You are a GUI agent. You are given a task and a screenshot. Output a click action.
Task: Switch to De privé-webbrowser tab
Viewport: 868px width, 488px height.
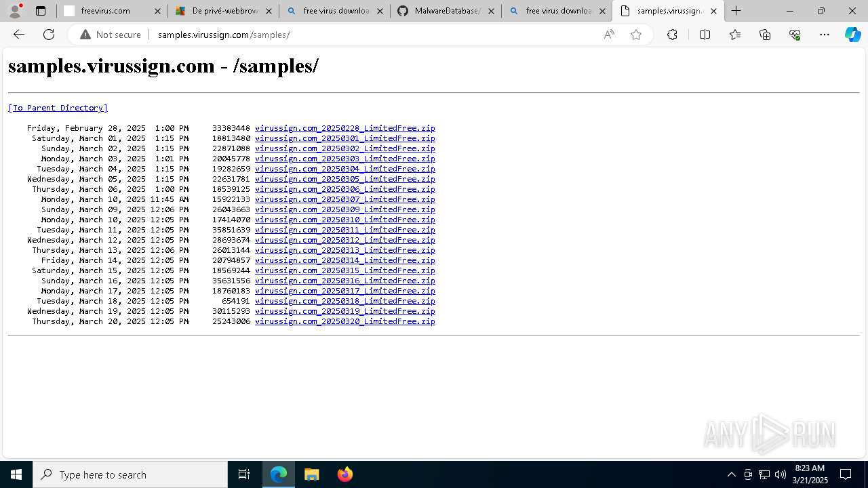[223, 11]
